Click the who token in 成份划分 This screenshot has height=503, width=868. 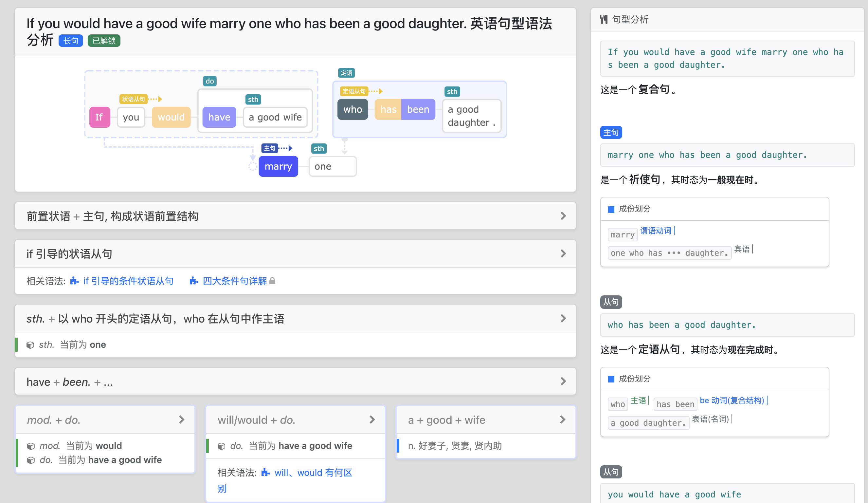[x=618, y=404]
